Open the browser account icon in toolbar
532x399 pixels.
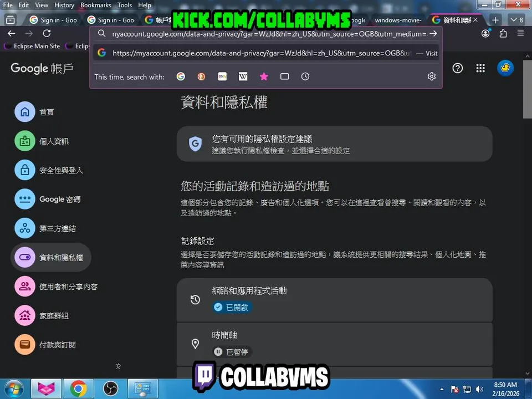[485, 33]
